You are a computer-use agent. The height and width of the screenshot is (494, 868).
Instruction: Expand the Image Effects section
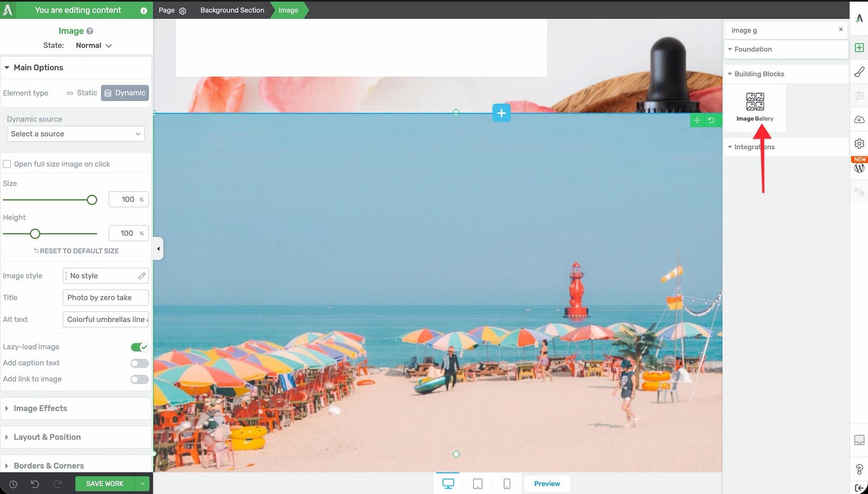point(40,408)
